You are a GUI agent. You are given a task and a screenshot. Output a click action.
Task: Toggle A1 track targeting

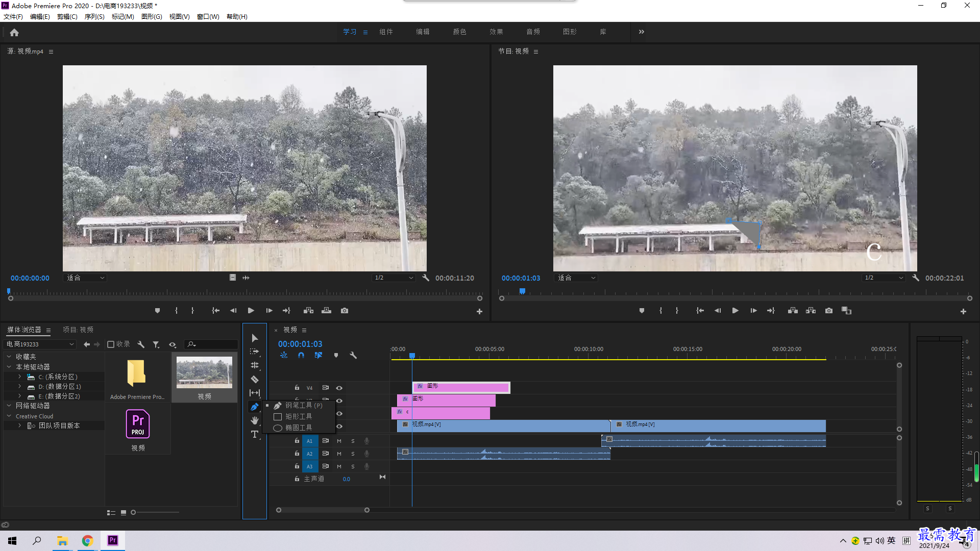point(309,441)
